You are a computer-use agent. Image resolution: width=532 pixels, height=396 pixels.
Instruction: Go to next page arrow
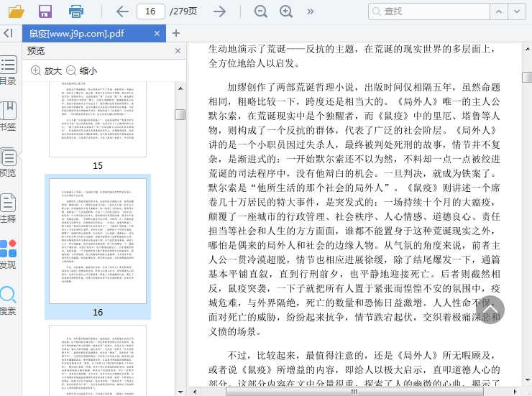pyautogui.click(x=219, y=11)
